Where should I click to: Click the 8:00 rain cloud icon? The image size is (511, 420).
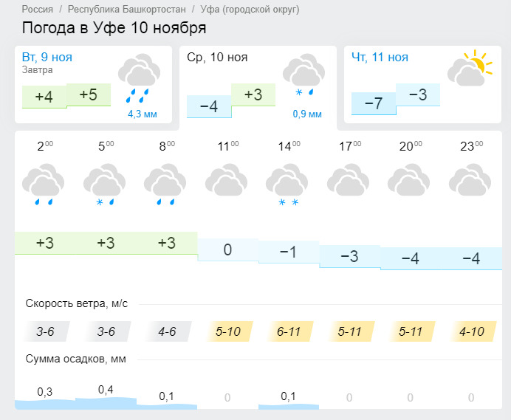coord(165,185)
